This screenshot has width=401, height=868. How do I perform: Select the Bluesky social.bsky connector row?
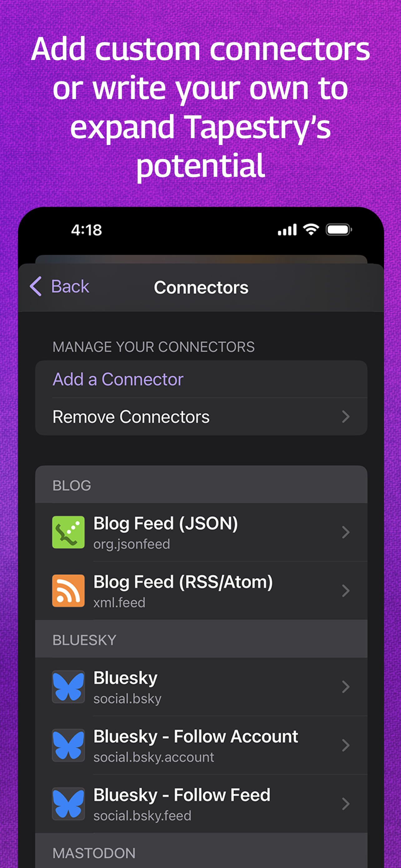201,687
